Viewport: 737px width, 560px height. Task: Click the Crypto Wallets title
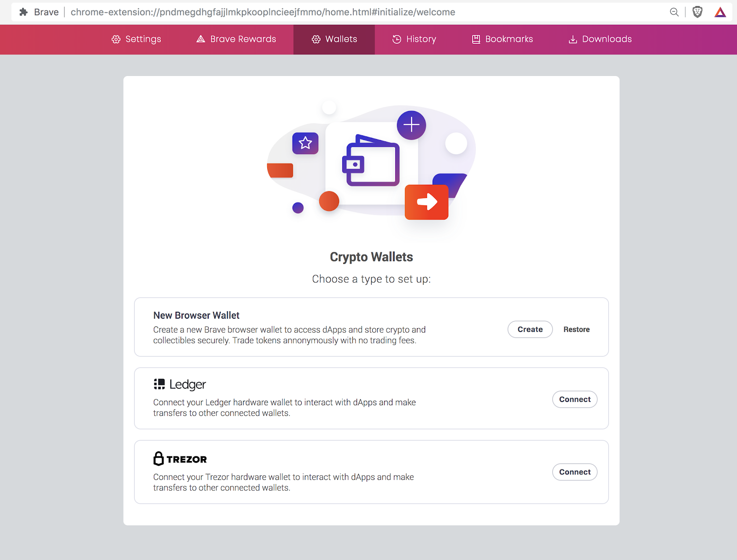(x=371, y=257)
